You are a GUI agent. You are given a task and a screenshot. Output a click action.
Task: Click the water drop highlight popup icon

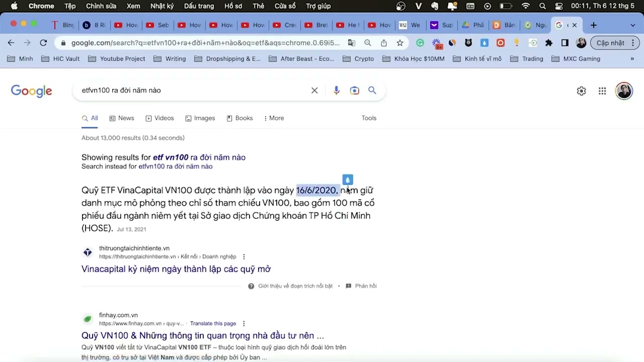click(348, 179)
